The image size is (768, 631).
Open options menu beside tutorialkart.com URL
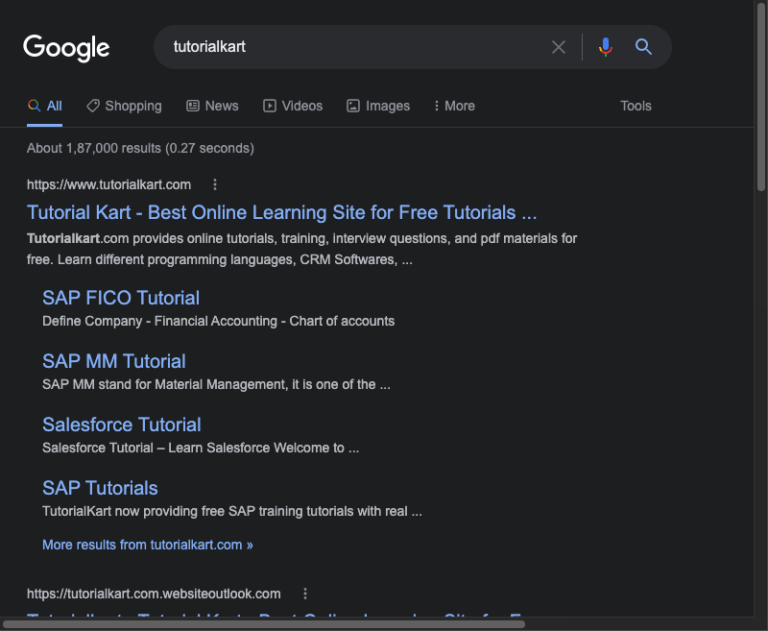(215, 184)
